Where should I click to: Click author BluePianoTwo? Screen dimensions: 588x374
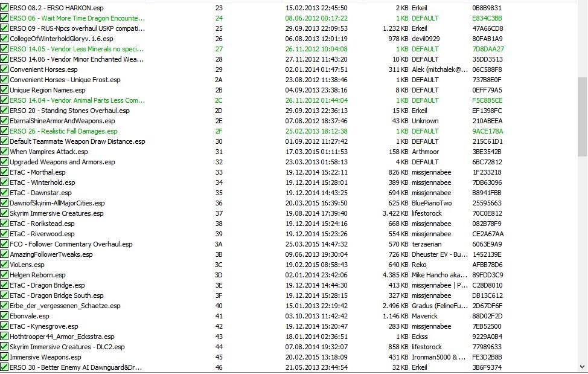pos(432,203)
